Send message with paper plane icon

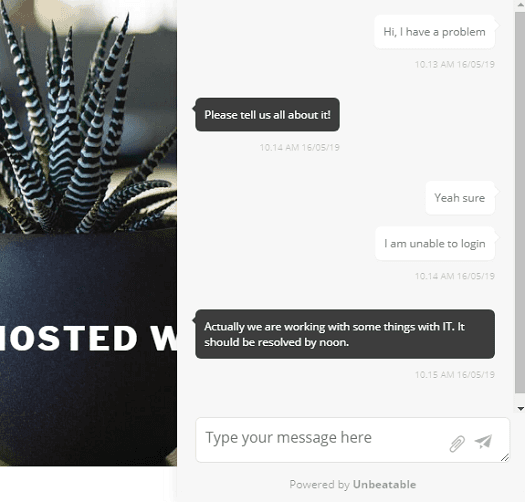click(483, 441)
